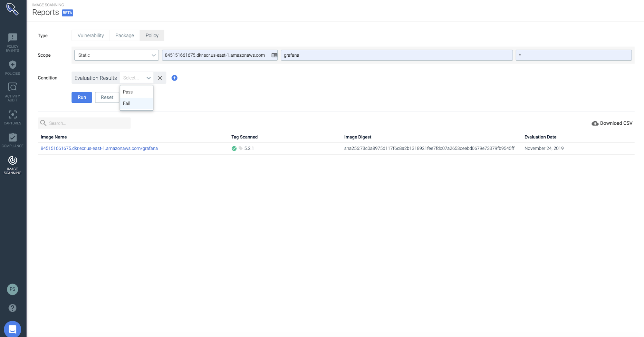Open the grafana image scan result link
Screen dimensions: 644x337
(99, 148)
